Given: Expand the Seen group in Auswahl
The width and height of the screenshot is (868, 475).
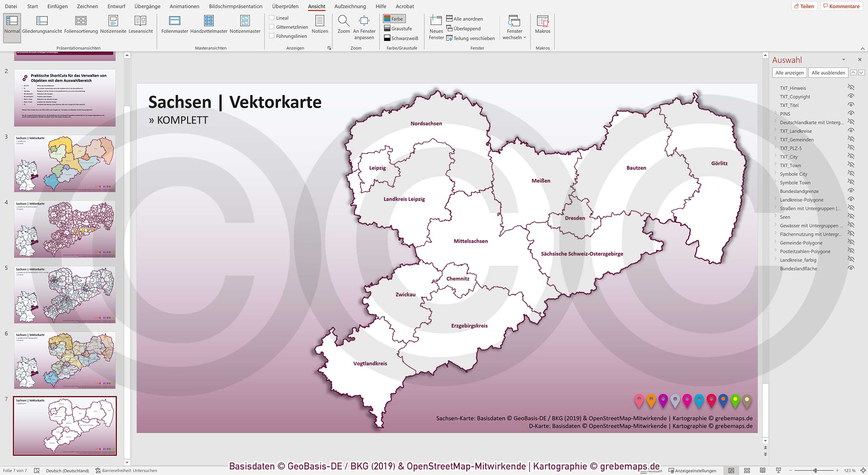Looking at the screenshot, I should (776, 217).
